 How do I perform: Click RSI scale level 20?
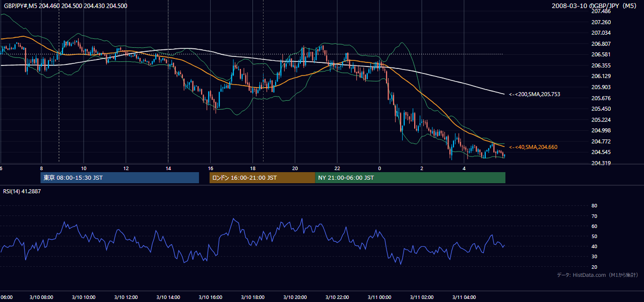[x=594, y=267]
